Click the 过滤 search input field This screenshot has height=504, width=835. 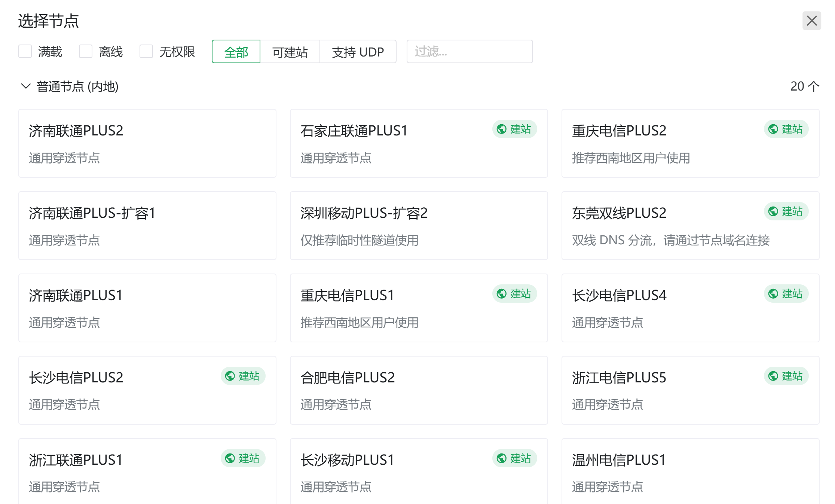470,52
